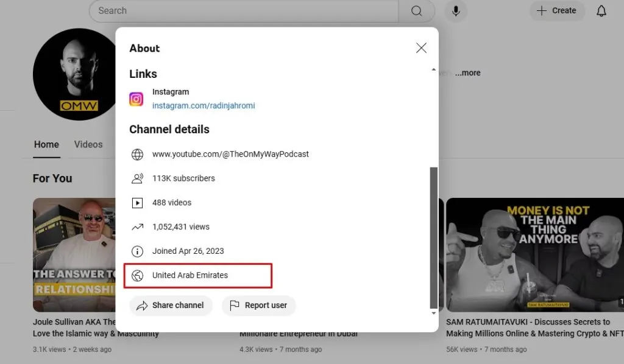Click the scroll-down arrow in About dialog

(x=434, y=313)
